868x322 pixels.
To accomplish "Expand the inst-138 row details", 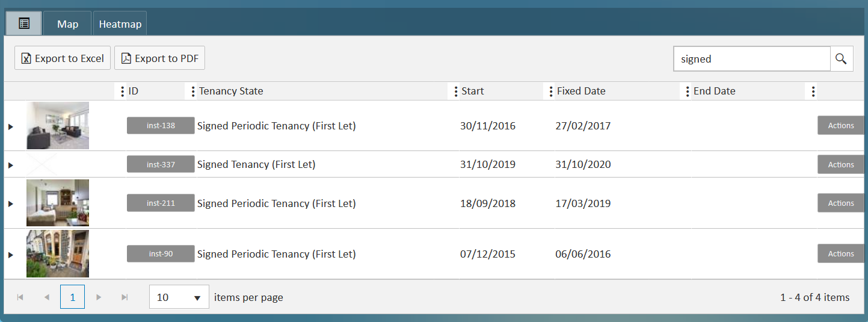I will pos(11,126).
